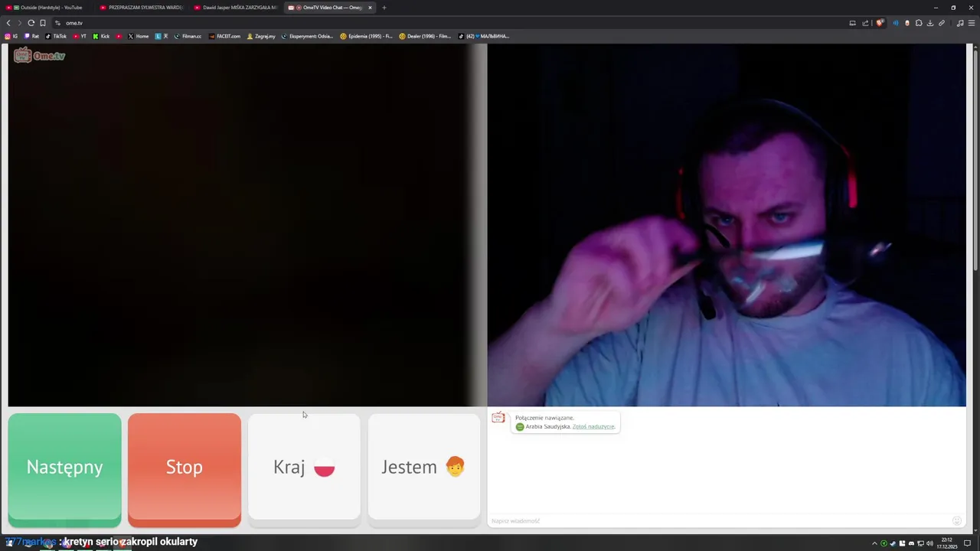
Task: Open the browser hamburger menu
Action: pos(972,23)
